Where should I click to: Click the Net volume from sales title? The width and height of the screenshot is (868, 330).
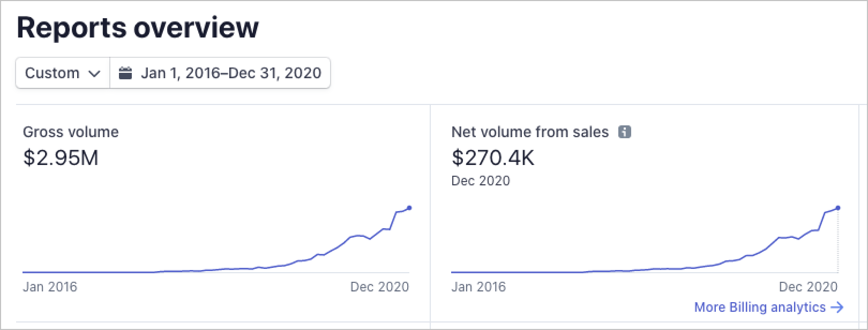[x=530, y=132]
